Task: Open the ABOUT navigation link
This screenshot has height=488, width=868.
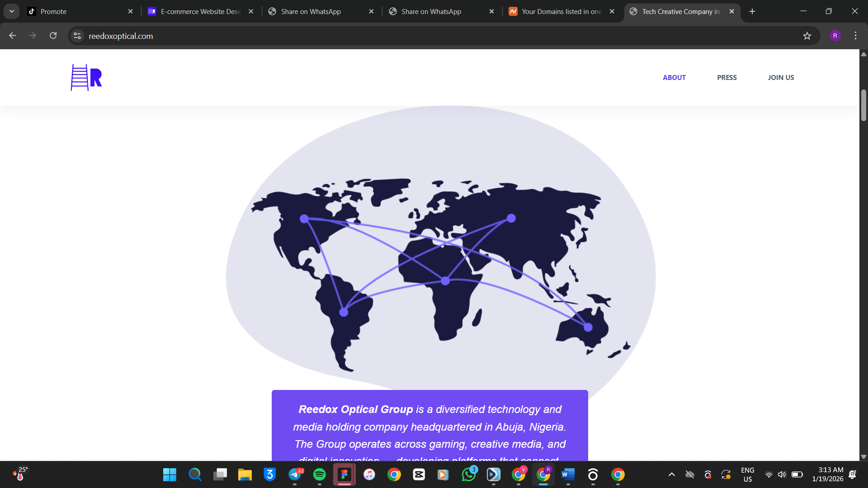Action: pos(674,78)
